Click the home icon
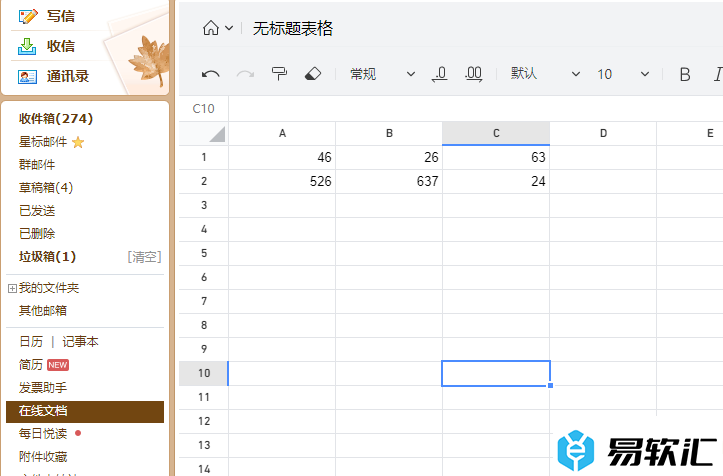Image resolution: width=723 pixels, height=476 pixels. [211, 28]
